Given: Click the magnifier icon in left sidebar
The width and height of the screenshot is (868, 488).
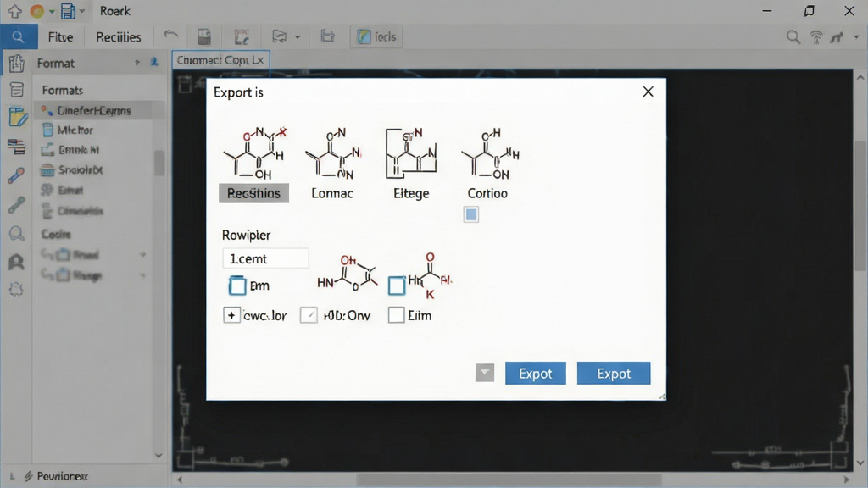Looking at the screenshot, I should click(x=17, y=234).
